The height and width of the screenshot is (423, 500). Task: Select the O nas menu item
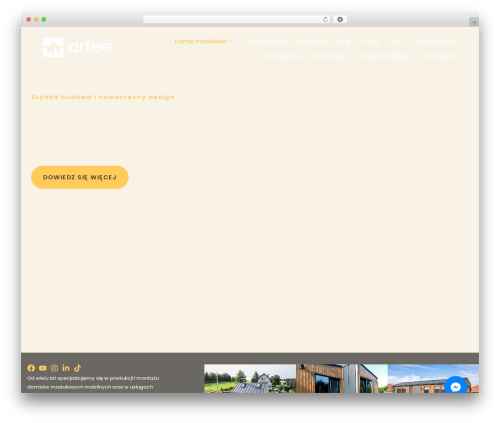click(370, 41)
